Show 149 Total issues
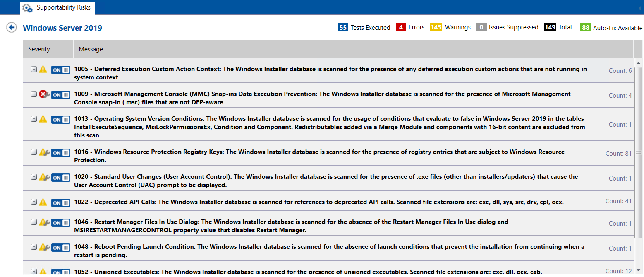The height and width of the screenshot is (277, 644). (x=558, y=27)
